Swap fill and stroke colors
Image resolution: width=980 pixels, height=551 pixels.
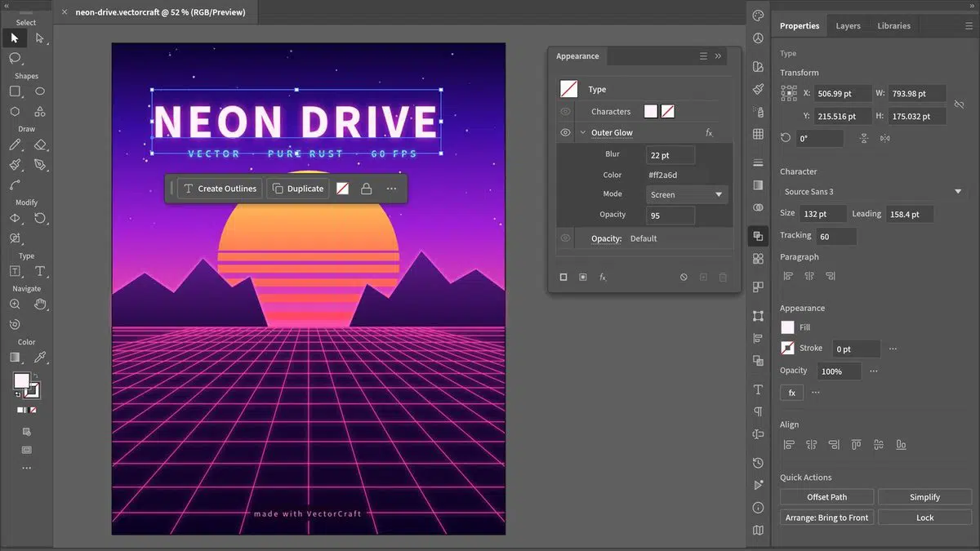click(x=35, y=375)
